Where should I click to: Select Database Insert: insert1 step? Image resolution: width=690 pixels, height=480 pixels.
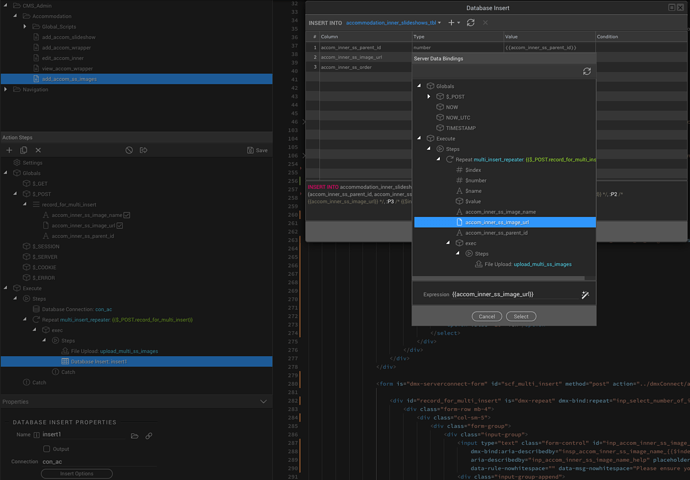(136, 361)
